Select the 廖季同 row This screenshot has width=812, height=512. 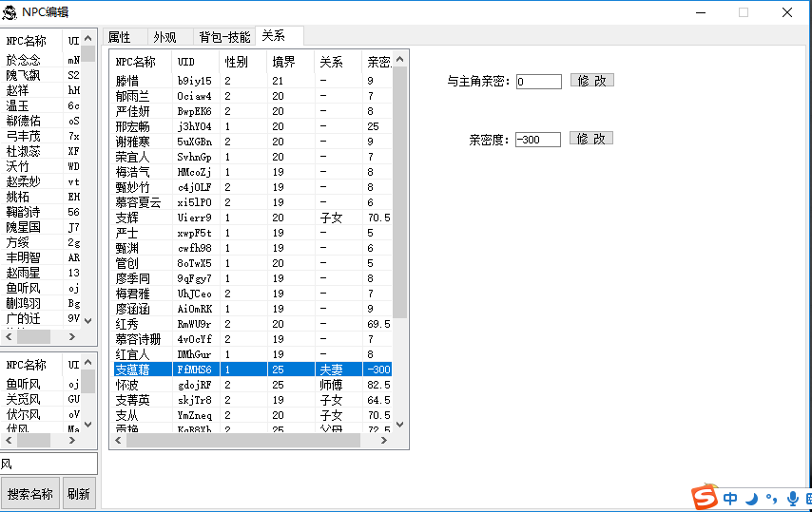[253, 278]
